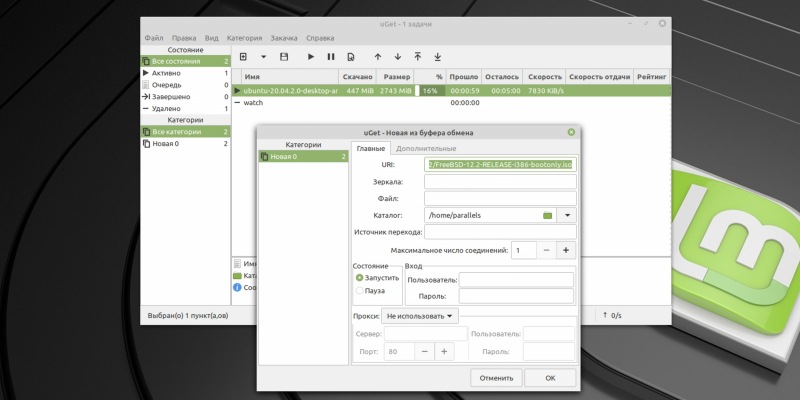Open the Закачка menu
This screenshot has height=400, width=800.
284,38
